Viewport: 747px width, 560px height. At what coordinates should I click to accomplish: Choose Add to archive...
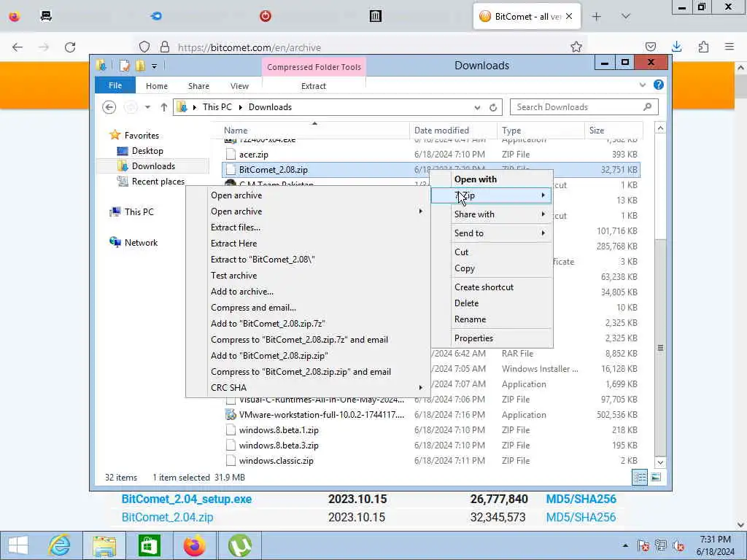(x=242, y=292)
